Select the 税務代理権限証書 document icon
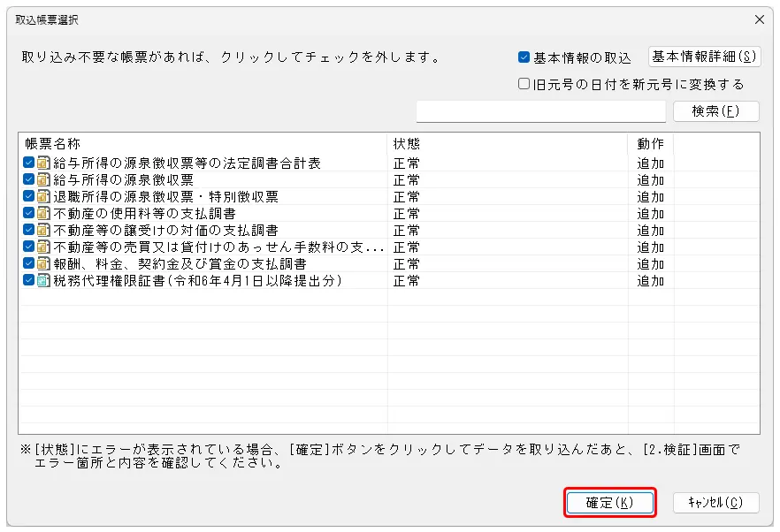This screenshot has width=780, height=532. coord(43,280)
